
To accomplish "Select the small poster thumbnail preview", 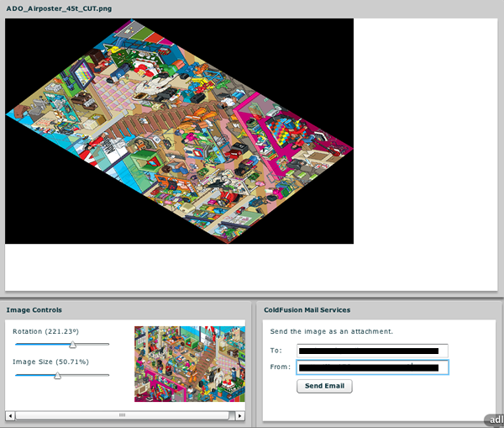I will pos(189,364).
